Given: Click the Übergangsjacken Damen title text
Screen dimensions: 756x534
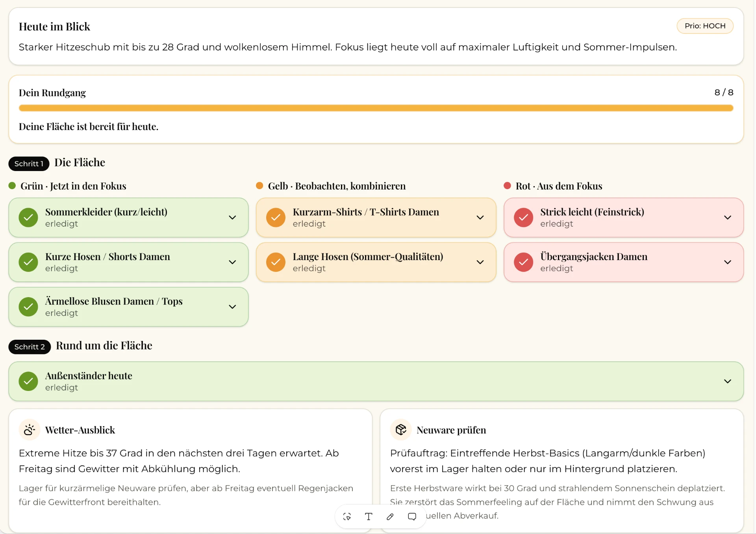Looking at the screenshot, I should pyautogui.click(x=594, y=257).
